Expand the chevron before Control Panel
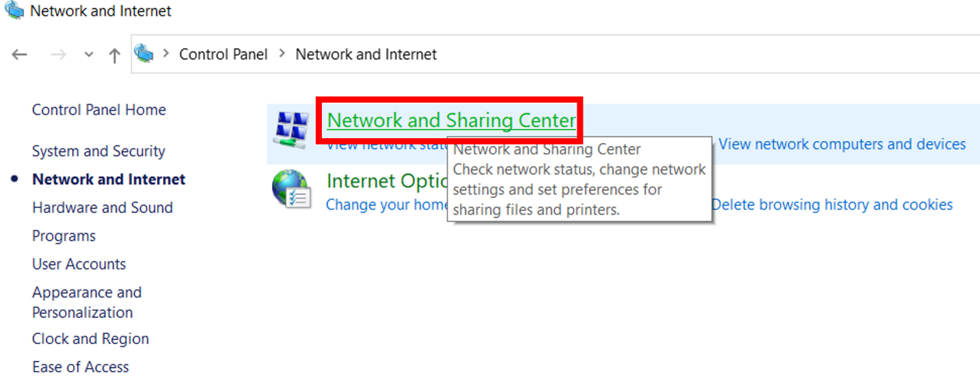This screenshot has width=980, height=390. pos(165,54)
